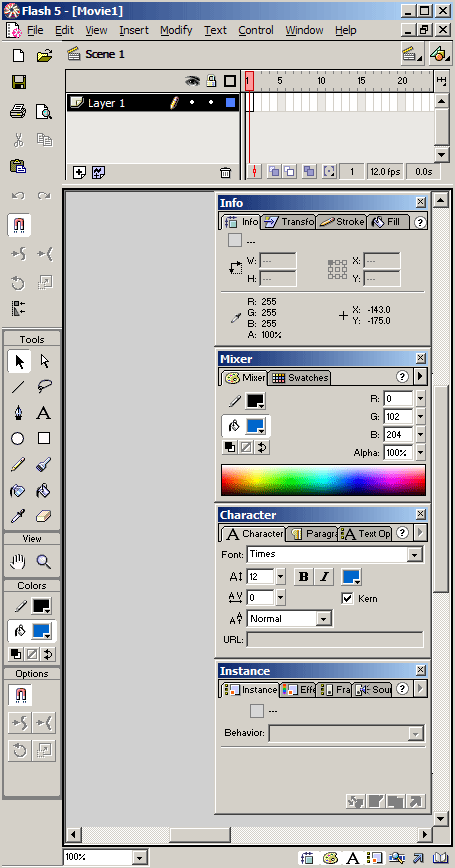Add a guide layer
The height and width of the screenshot is (868, 455).
[99, 172]
